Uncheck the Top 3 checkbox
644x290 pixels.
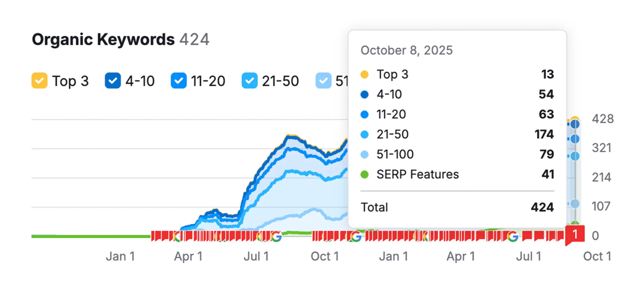(x=39, y=81)
